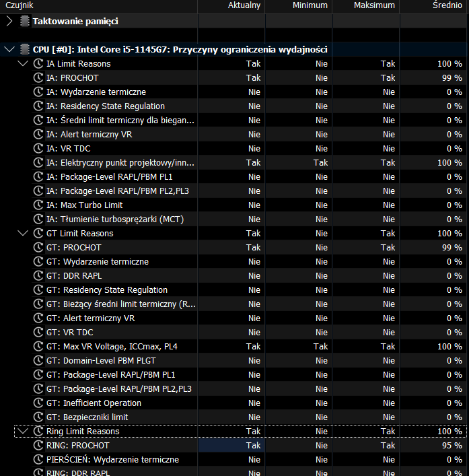Click clock icon of GT Limit Reasons
Image resolution: width=469 pixels, height=476 pixels.
(x=38, y=233)
